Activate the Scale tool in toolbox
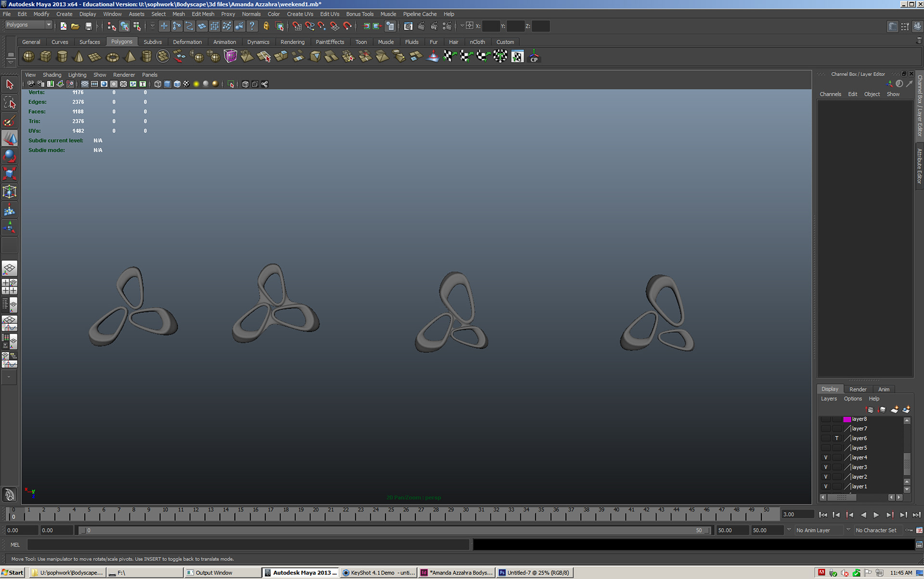The image size is (924, 579). click(x=10, y=174)
